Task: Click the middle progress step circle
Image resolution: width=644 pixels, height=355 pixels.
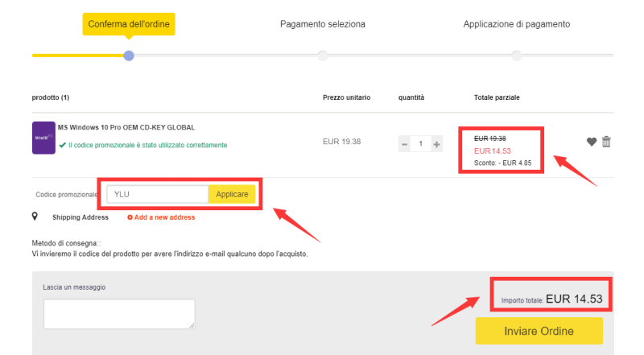Action: [x=323, y=56]
